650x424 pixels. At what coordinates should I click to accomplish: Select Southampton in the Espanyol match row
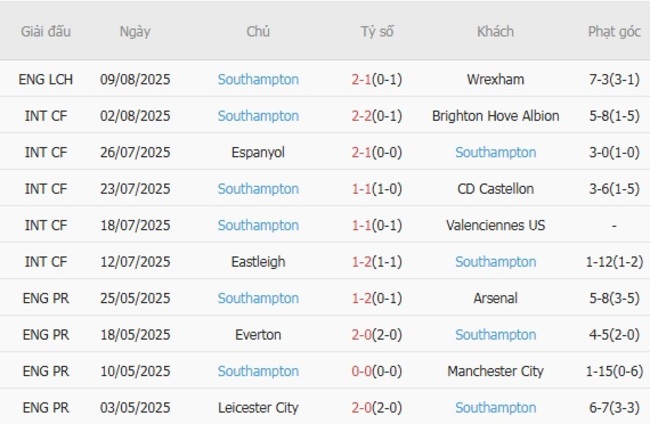(495, 152)
